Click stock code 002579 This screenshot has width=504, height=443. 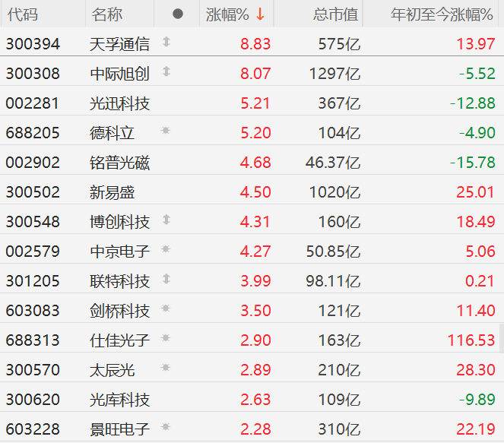click(x=33, y=252)
